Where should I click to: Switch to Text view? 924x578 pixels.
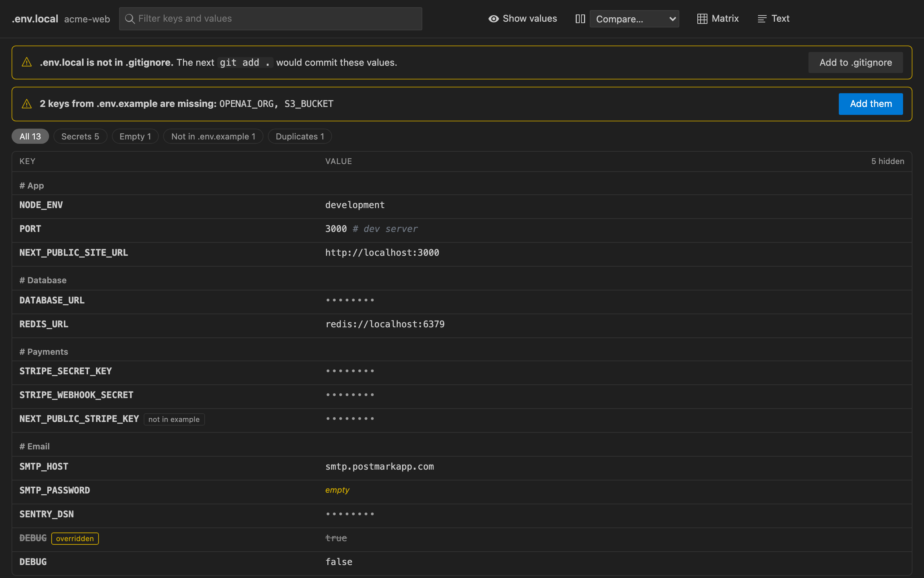point(773,19)
